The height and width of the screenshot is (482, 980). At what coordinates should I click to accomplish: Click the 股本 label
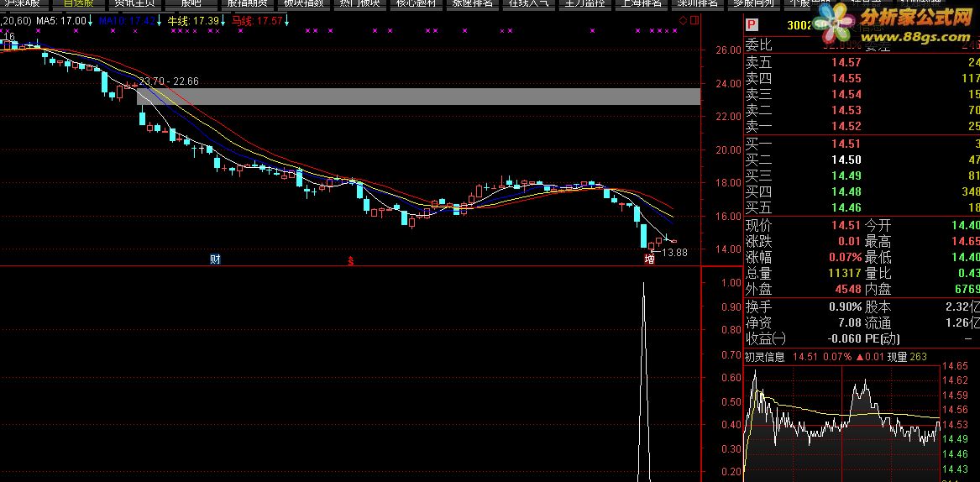[x=878, y=307]
